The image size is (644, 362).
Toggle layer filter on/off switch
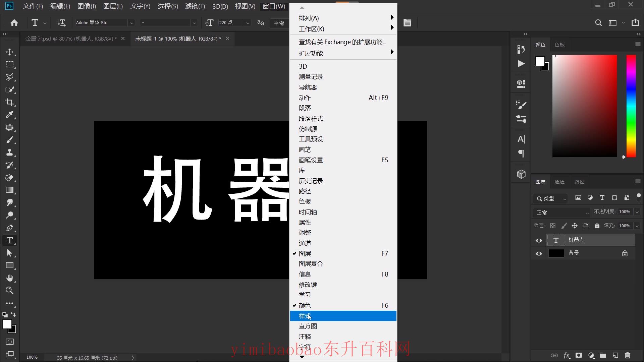click(639, 197)
